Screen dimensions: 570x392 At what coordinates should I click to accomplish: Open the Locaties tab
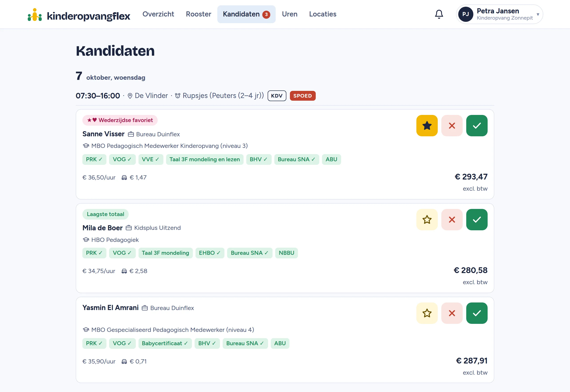pyautogui.click(x=323, y=14)
